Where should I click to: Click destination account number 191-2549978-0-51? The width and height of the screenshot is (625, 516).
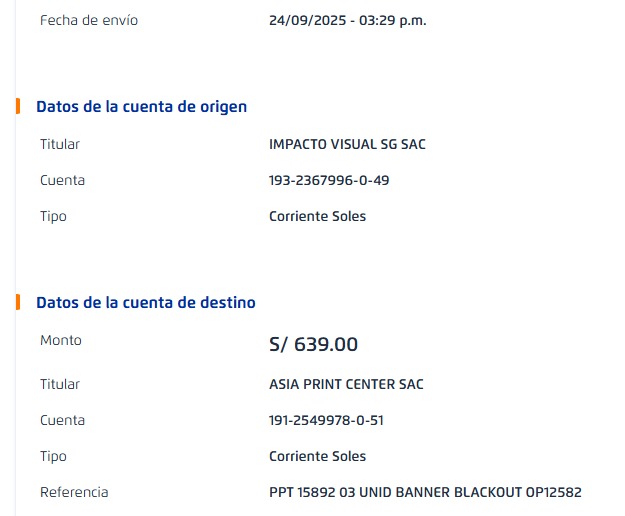click(x=326, y=420)
